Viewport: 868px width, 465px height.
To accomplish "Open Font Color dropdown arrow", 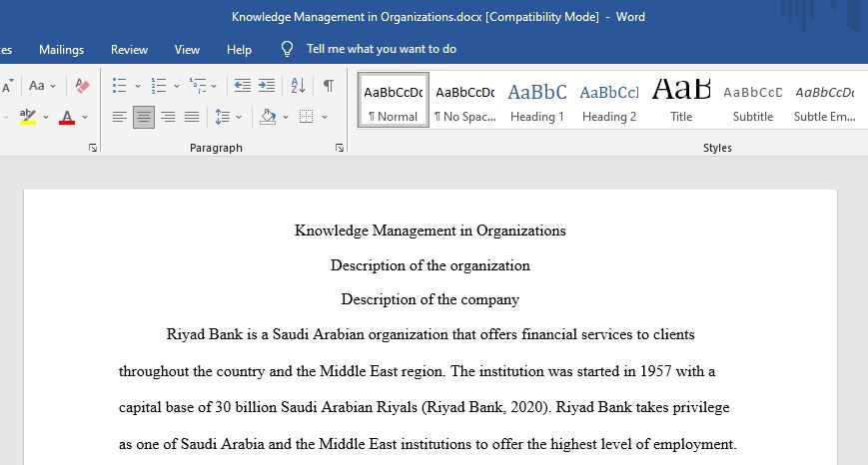I will coord(85,117).
